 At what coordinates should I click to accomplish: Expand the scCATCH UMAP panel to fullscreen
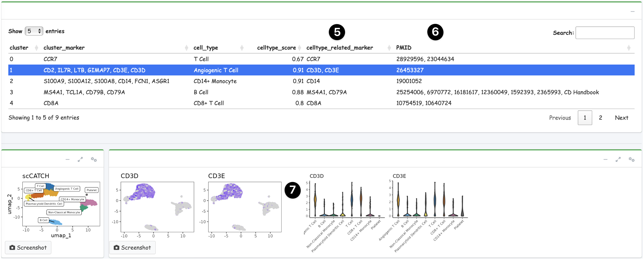click(x=80, y=160)
